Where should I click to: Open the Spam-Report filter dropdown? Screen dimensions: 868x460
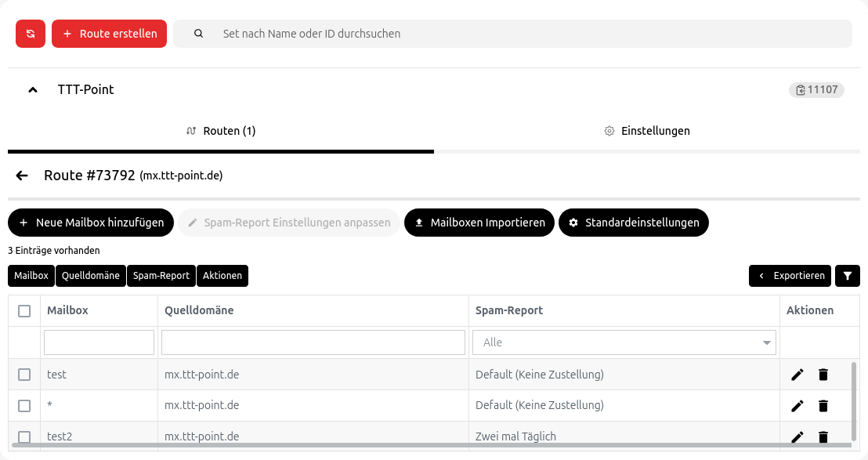(624, 342)
